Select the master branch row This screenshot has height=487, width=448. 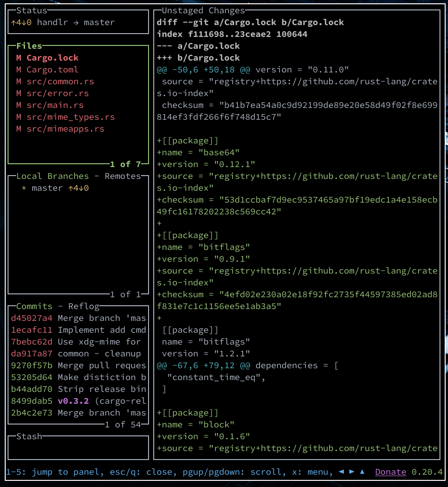tap(78, 188)
